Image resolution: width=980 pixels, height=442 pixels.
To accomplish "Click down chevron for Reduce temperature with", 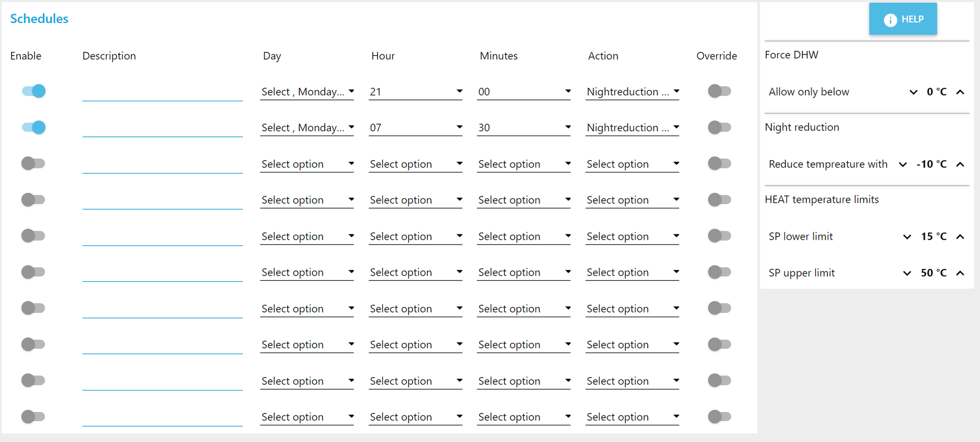I will click(x=902, y=164).
